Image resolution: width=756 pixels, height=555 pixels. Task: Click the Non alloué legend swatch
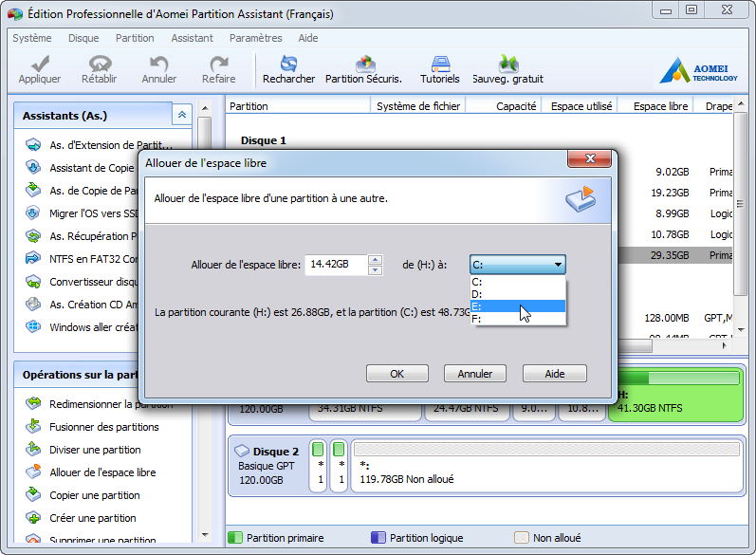(521, 537)
